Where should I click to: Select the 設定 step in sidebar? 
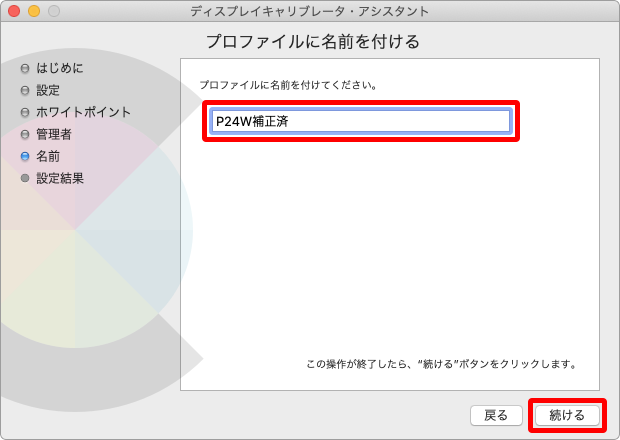tap(48, 91)
